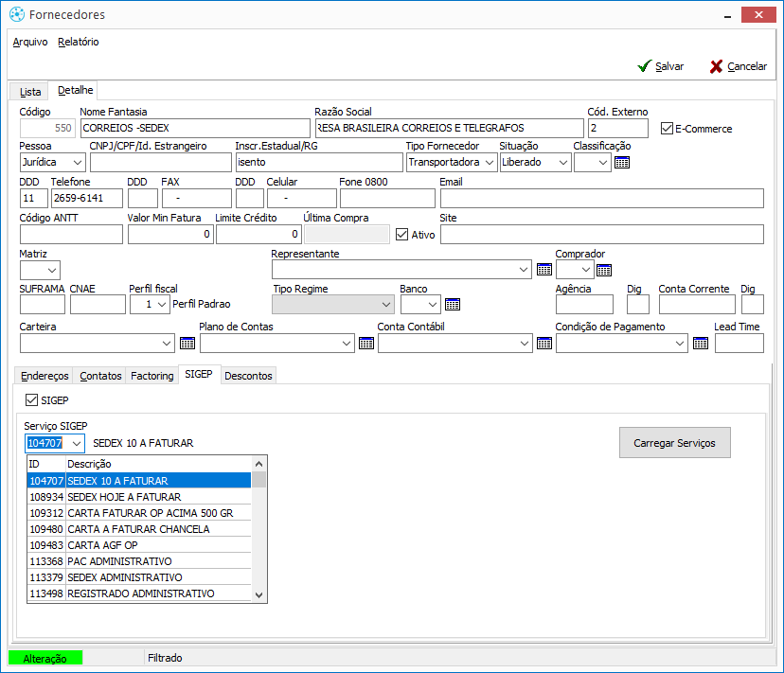Viewport: 784px width, 673px height.
Task: Expand the Representante dropdown
Action: click(x=524, y=270)
